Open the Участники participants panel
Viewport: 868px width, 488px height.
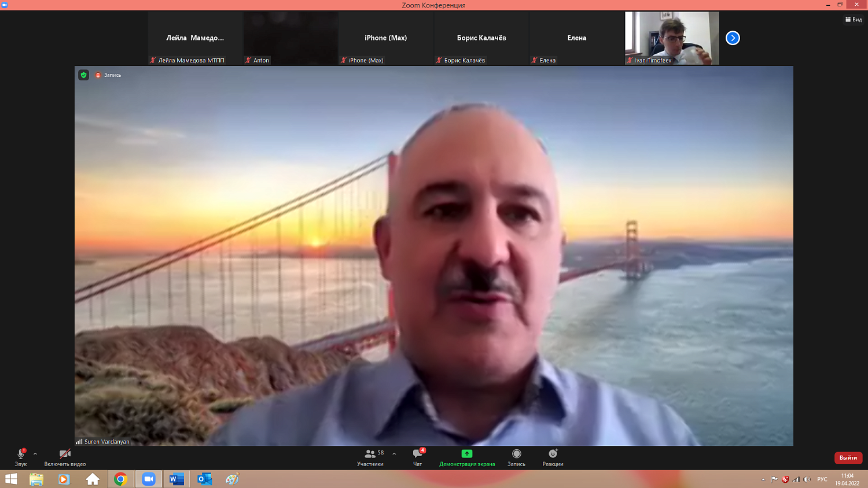pos(370,457)
